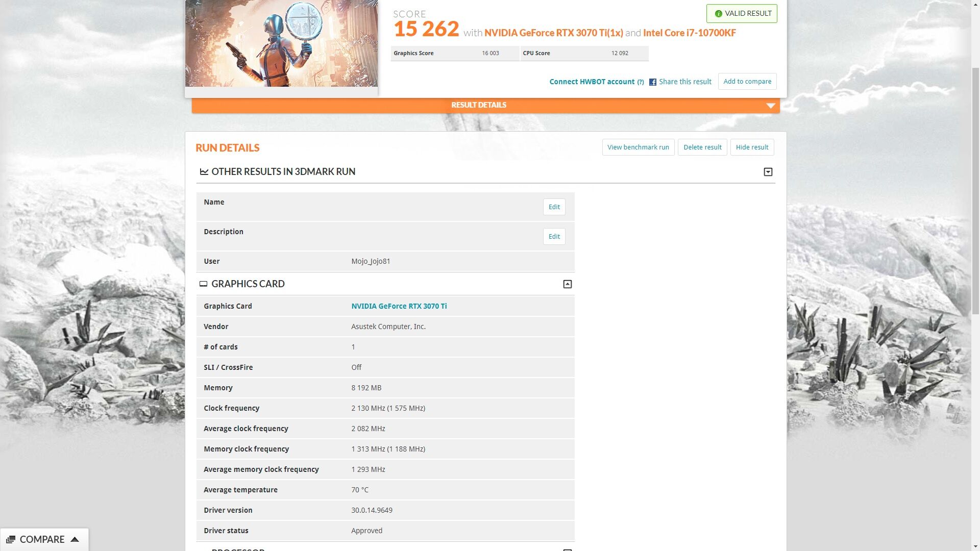
Task: Click Add to compare button
Action: point(747,82)
